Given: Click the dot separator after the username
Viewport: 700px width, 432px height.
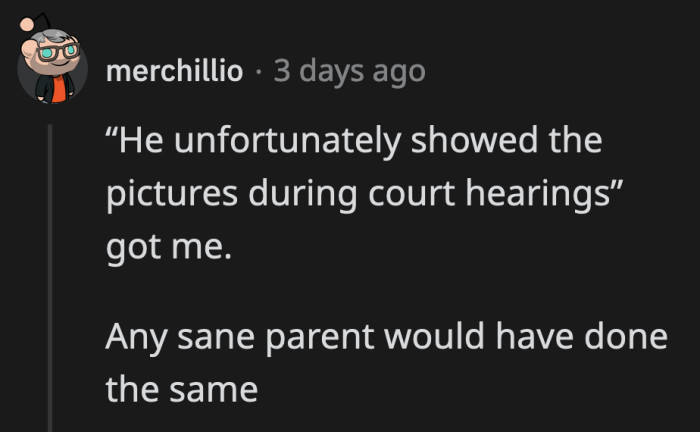Looking at the screenshot, I should 257,72.
